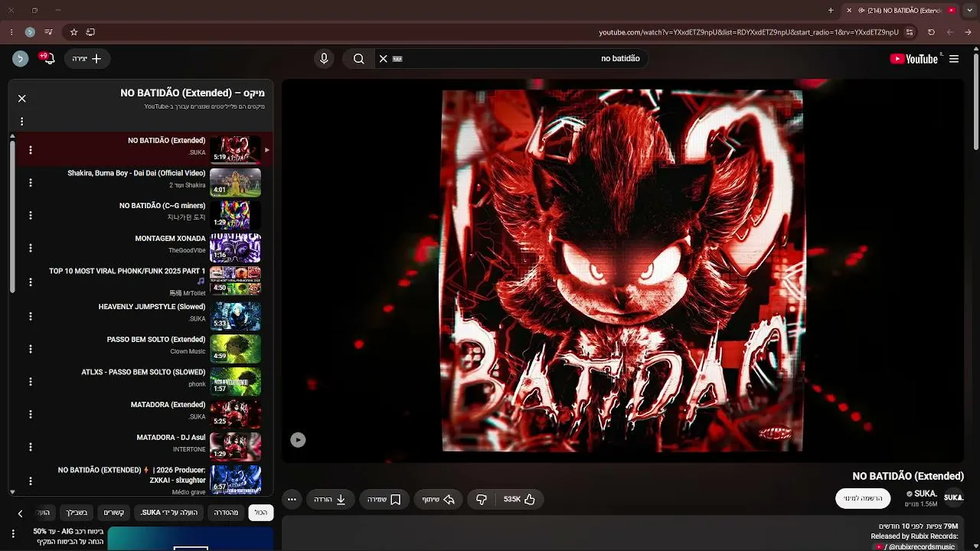Bookmark this page with the star icon
This screenshot has width=980, height=551.
pos(73,32)
